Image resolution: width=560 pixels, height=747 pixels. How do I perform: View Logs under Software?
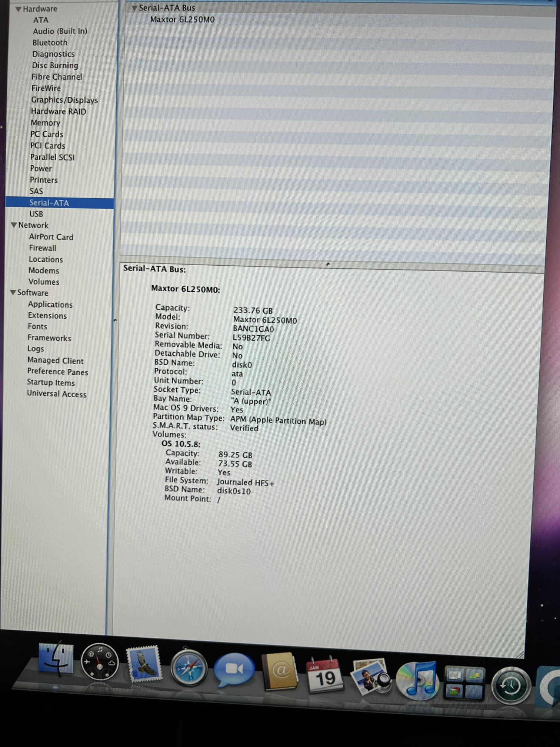pyautogui.click(x=36, y=349)
